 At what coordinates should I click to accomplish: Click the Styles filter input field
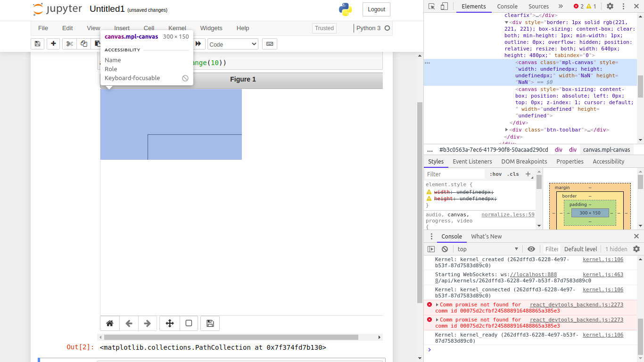(x=455, y=174)
